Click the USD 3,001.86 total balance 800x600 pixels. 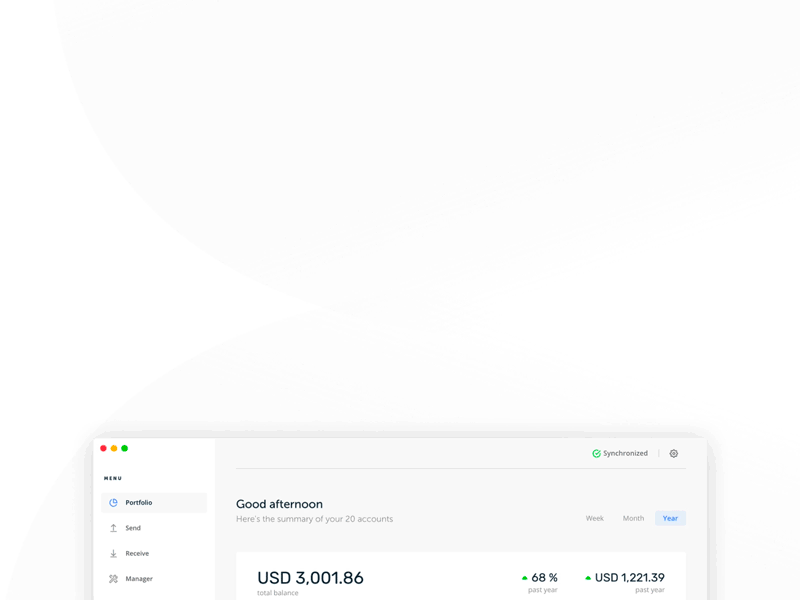(310, 578)
